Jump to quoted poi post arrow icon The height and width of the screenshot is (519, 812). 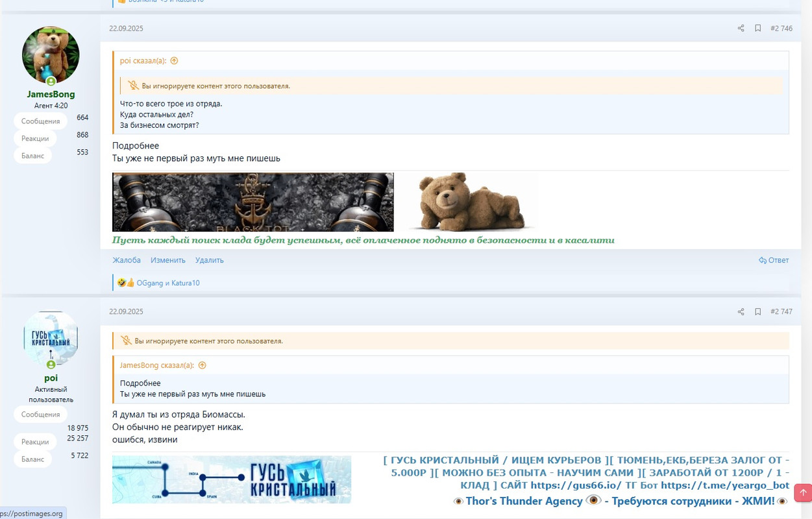tap(174, 61)
